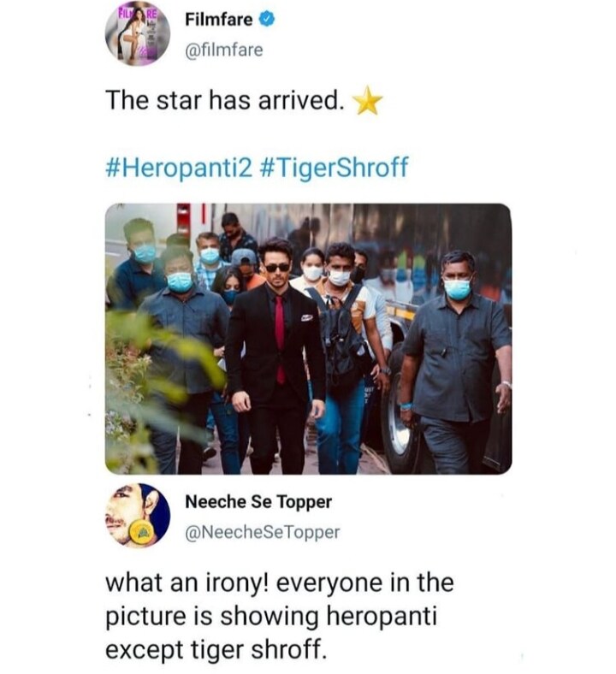Click the red tie in the photo
The height and width of the screenshot is (674, 616).
tap(279, 338)
